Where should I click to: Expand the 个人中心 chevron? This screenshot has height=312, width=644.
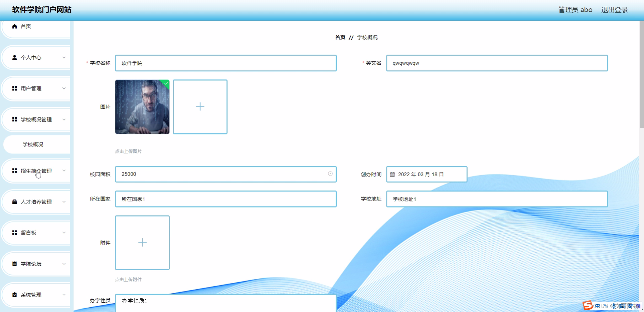pyautogui.click(x=64, y=57)
